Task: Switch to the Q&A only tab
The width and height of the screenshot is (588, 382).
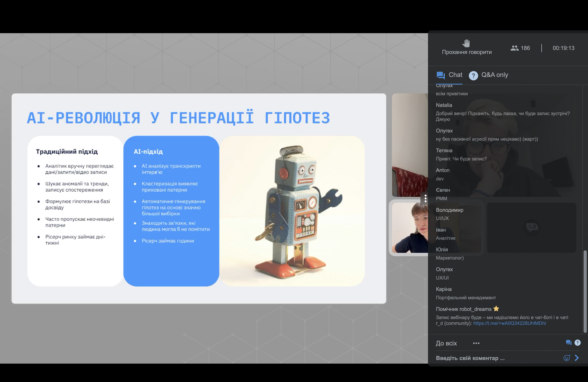Action: 494,75
